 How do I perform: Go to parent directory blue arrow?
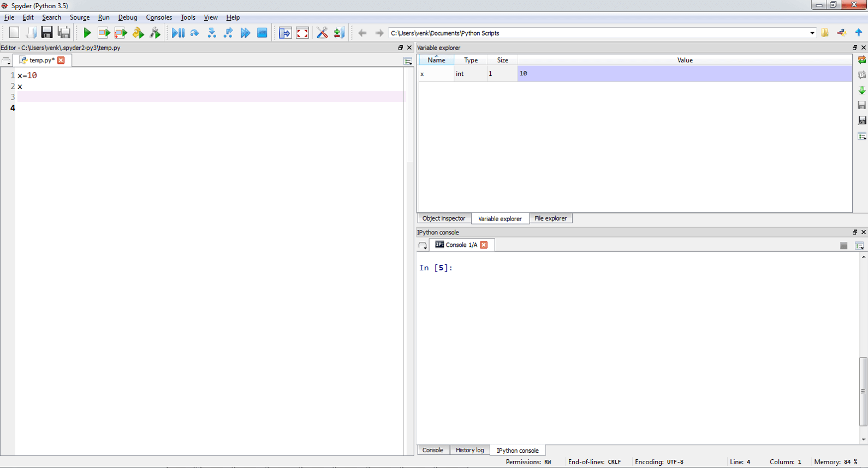(x=859, y=33)
